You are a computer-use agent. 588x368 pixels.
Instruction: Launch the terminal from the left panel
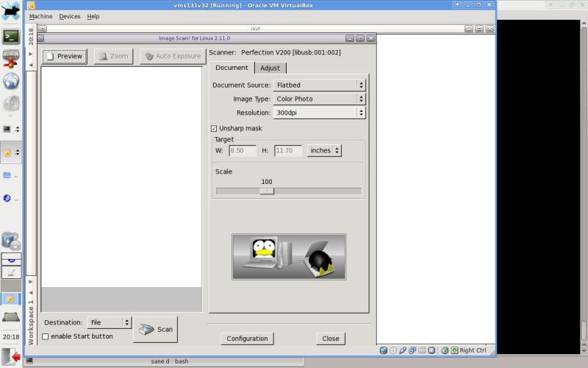(11, 37)
